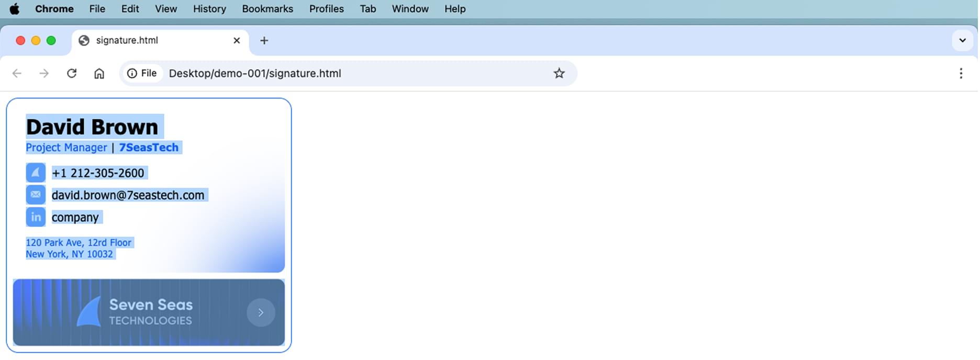Click the arrow circle on Seven Seas banner

pyautogui.click(x=261, y=312)
